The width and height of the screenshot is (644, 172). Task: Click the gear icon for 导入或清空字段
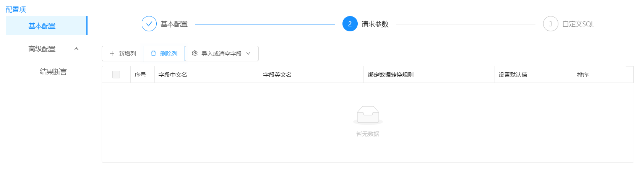click(195, 54)
